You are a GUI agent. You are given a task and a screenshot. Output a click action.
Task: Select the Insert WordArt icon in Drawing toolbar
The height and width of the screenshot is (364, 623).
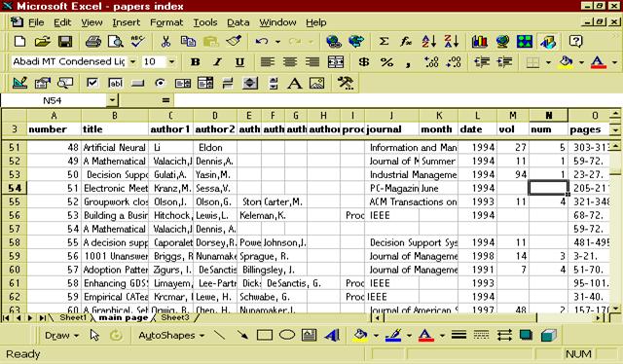coord(331,336)
